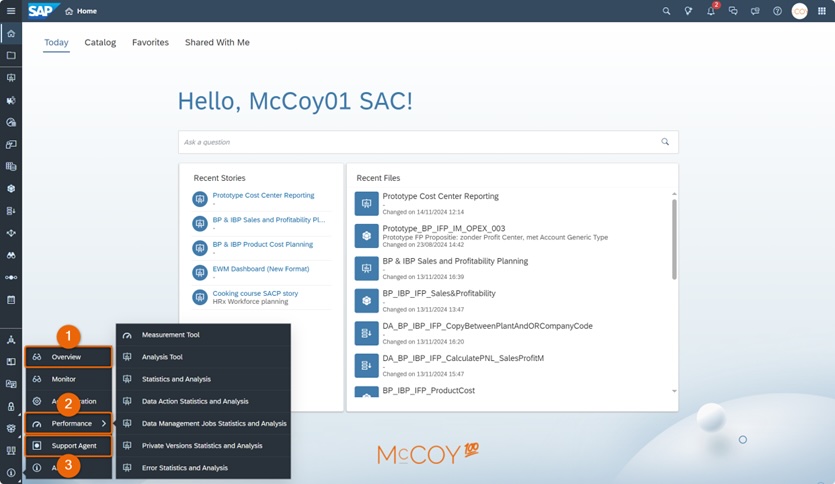Screen dimensions: 835x484
Task: Click the DA_BP_IBP_IFP_CopyBetweenPlantAndORCompanyCode data action icon
Action: click(x=366, y=333)
